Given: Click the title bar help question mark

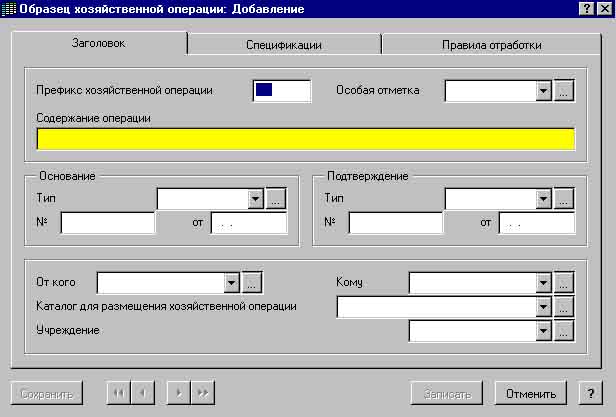Looking at the screenshot, I should pyautogui.click(x=587, y=9).
